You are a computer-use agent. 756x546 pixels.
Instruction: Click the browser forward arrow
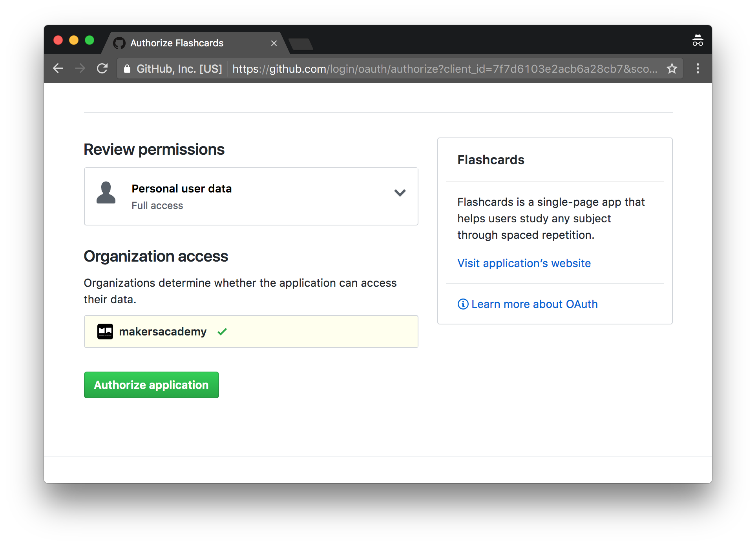(x=80, y=68)
